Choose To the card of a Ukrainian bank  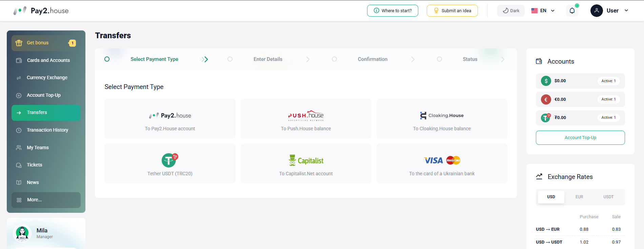coord(442,163)
